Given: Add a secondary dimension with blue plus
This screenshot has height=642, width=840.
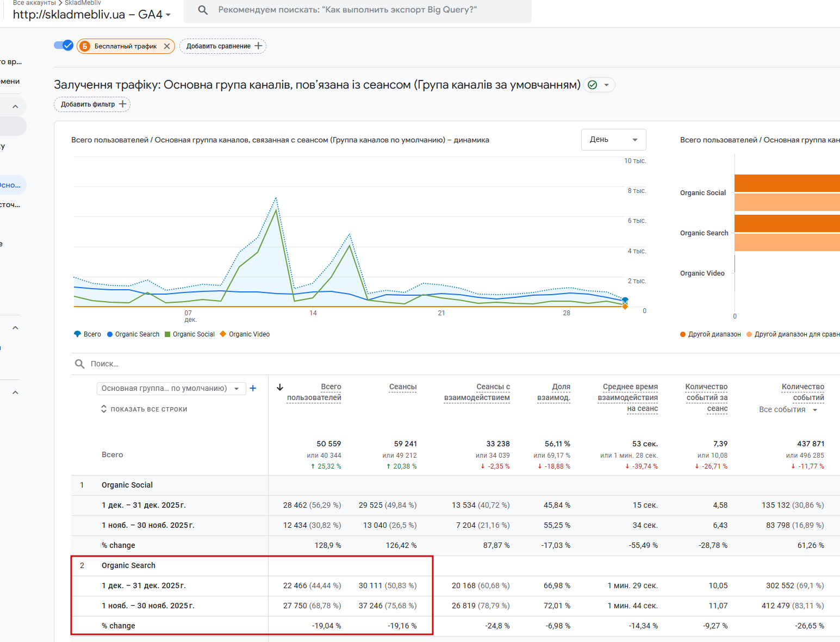Looking at the screenshot, I should coord(253,388).
